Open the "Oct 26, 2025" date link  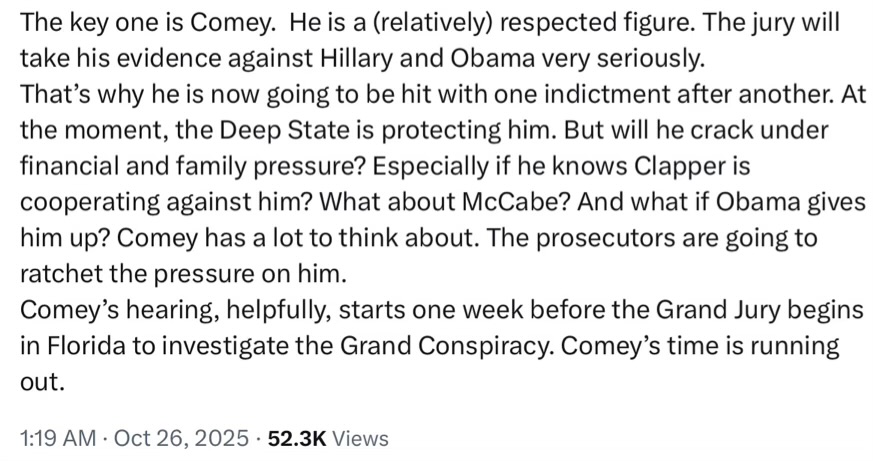[170, 437]
